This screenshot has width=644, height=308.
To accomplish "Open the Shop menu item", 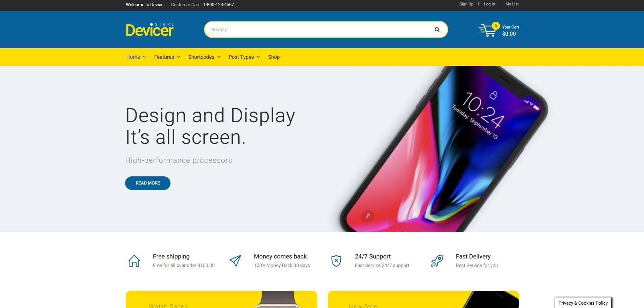I will (x=274, y=57).
